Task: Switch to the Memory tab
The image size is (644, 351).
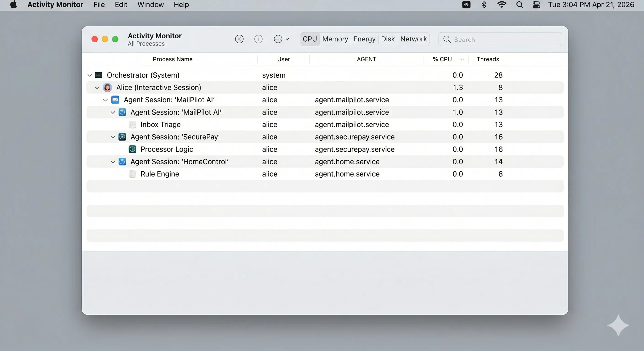Action: (335, 39)
